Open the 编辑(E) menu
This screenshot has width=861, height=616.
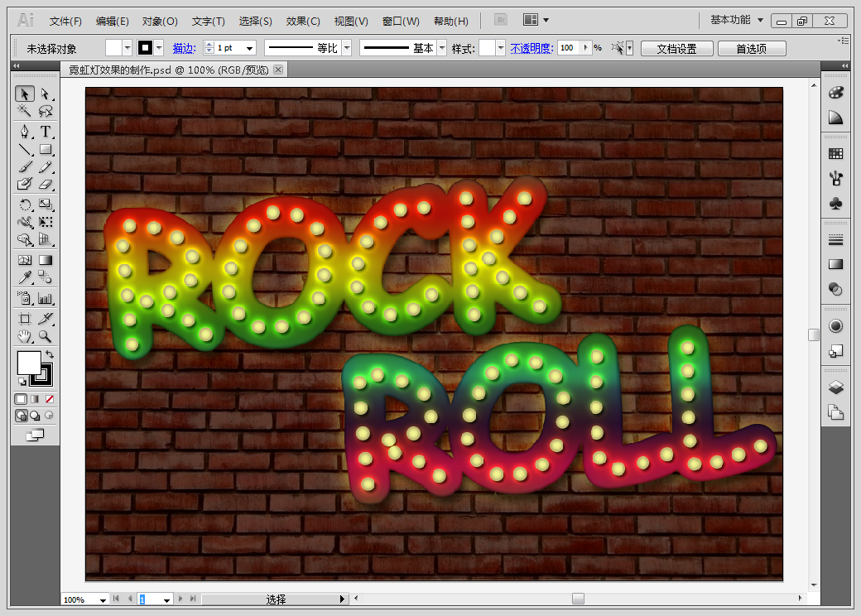pos(113,22)
